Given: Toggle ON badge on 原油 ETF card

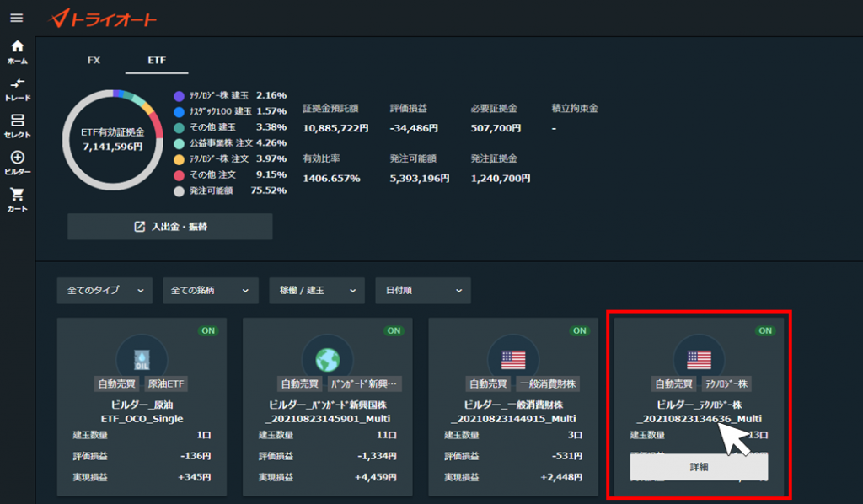Looking at the screenshot, I should pyautogui.click(x=208, y=330).
